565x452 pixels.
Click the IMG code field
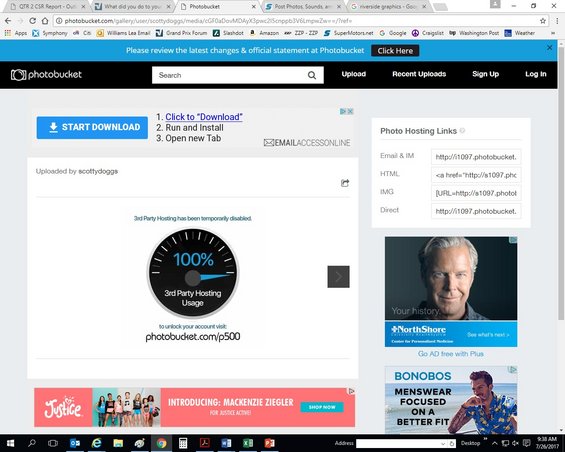(476, 193)
